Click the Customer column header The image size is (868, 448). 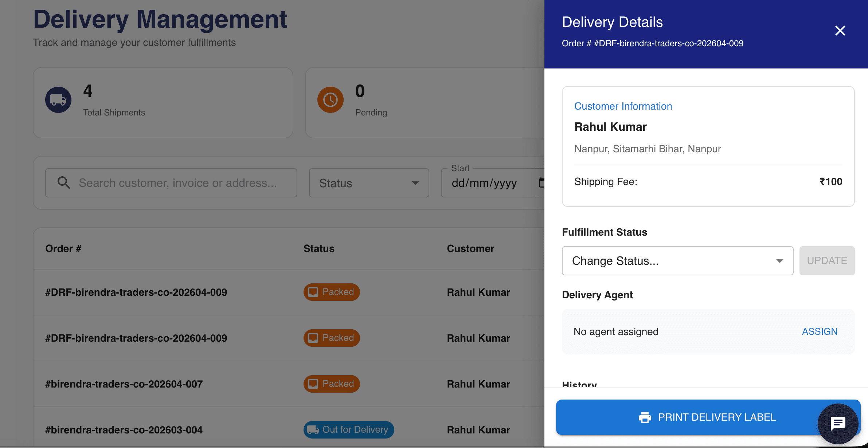click(470, 249)
